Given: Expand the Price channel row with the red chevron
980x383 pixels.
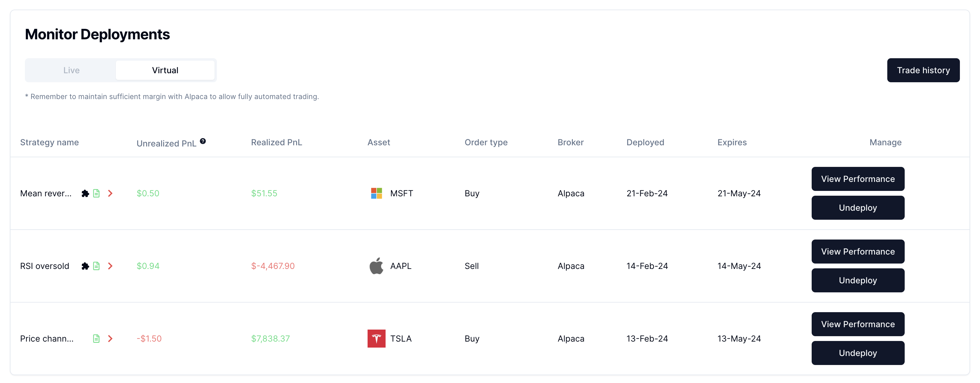Looking at the screenshot, I should [110, 339].
